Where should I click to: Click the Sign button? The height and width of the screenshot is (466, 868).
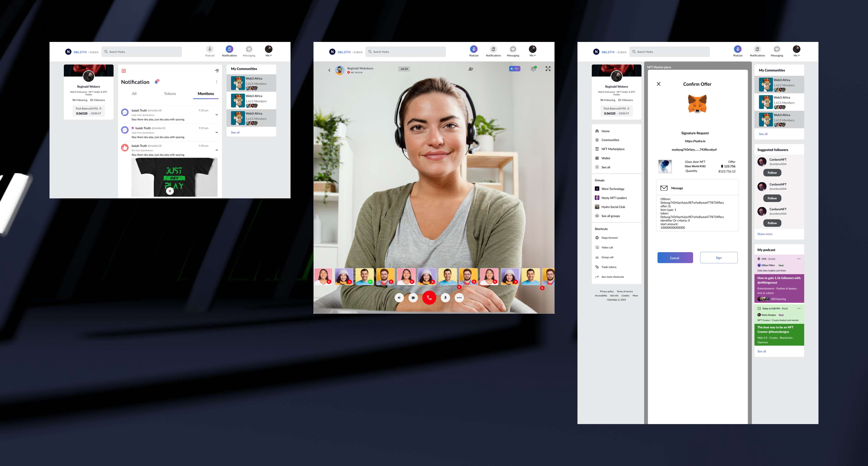coord(718,258)
